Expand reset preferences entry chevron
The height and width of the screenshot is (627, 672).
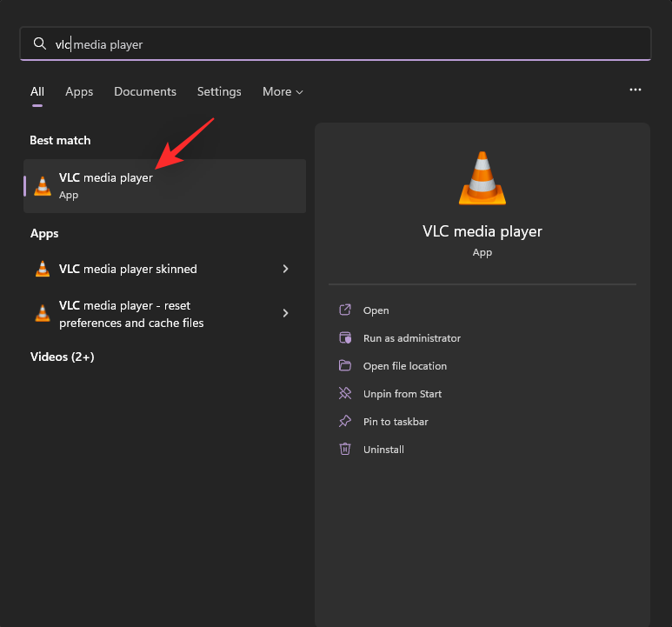(285, 313)
